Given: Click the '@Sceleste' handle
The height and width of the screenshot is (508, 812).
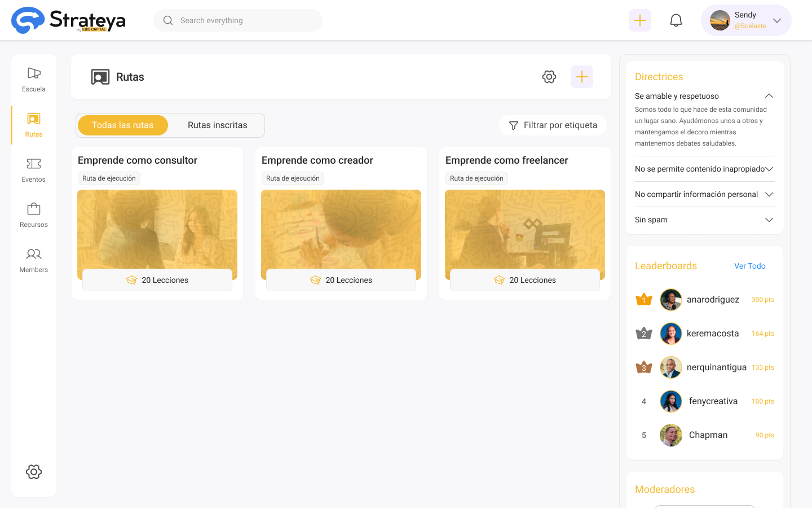Looking at the screenshot, I should [751, 26].
